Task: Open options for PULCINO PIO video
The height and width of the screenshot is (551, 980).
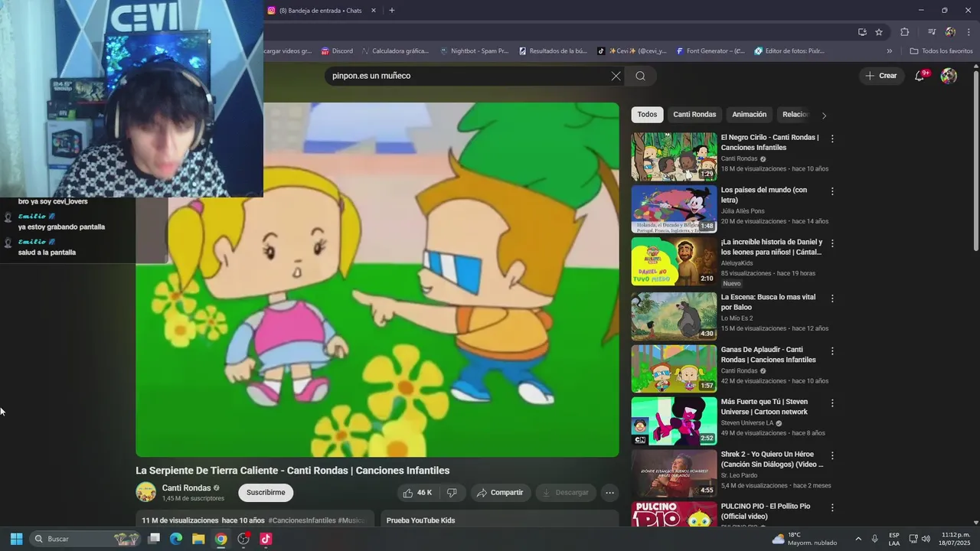Action: (x=832, y=507)
